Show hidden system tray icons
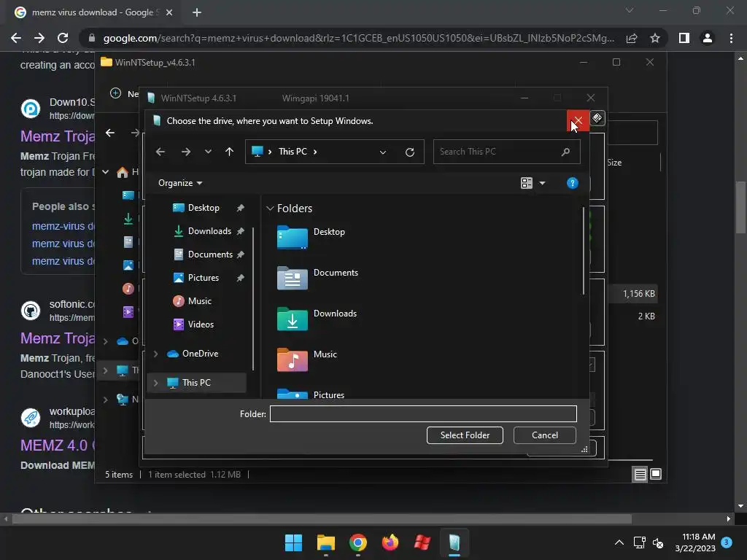 coord(619,542)
